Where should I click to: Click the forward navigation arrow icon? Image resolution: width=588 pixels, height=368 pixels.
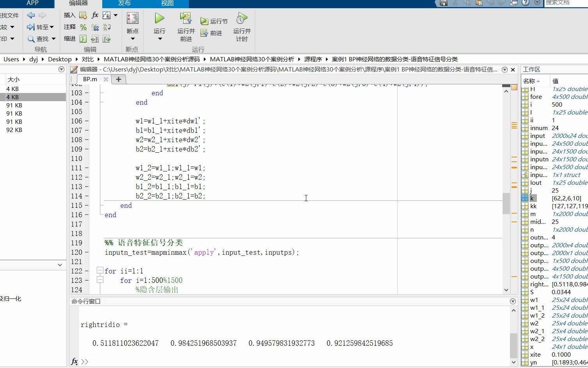42,15
